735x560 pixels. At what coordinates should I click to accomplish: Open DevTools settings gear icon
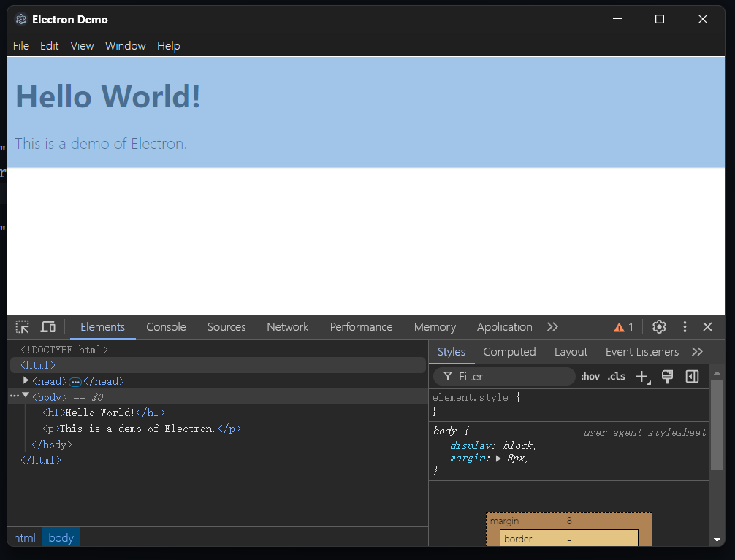coord(659,326)
